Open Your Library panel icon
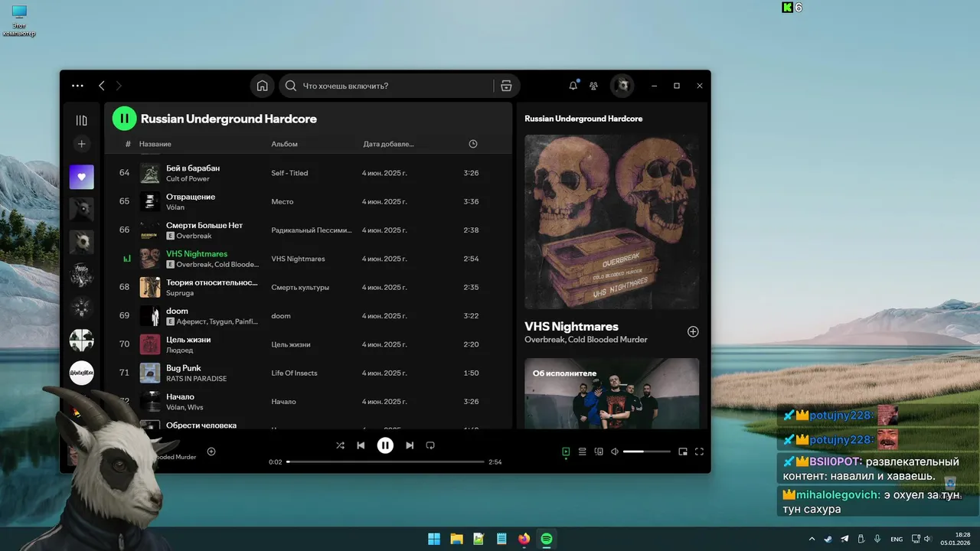 tap(81, 120)
